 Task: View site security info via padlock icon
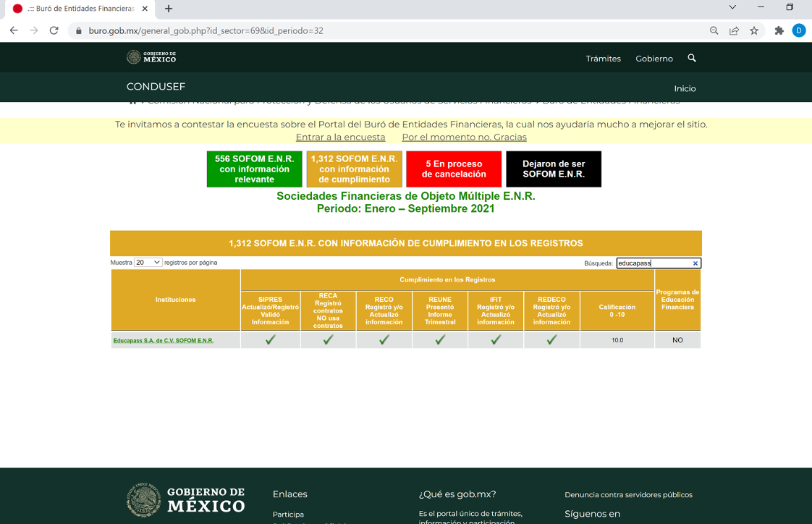[x=79, y=30]
